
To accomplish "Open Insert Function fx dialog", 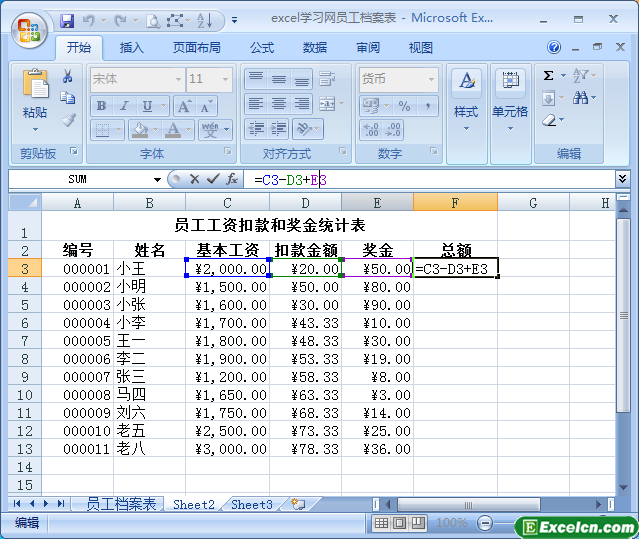I will 231,179.
